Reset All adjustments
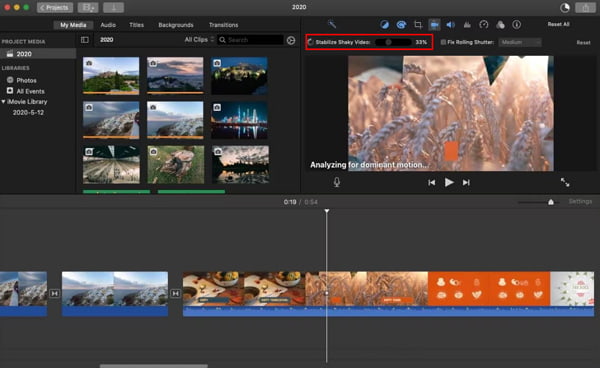Screen dimensions: 600x368 point(558,24)
